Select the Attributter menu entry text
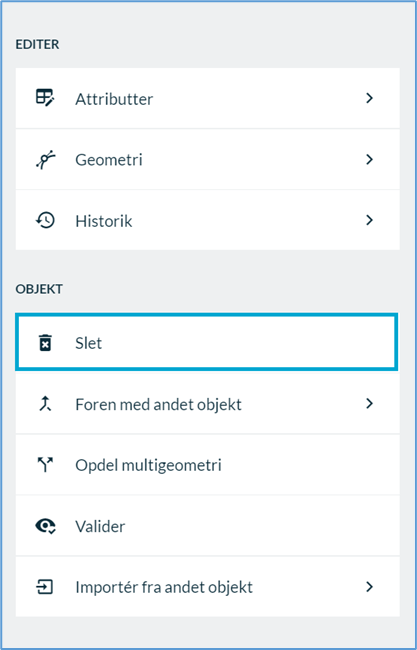 (x=114, y=99)
